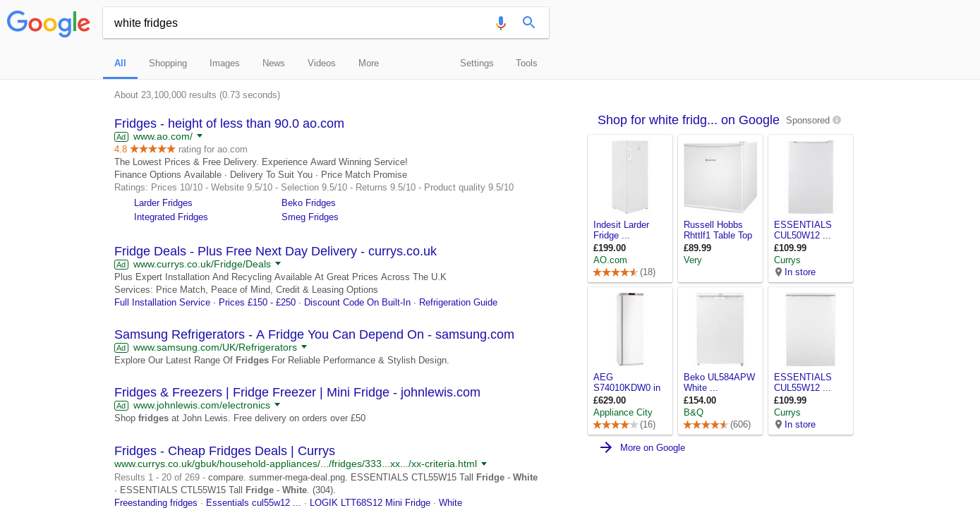Click the Sponsored info icon
Screen dimensions: 980x520
837,120
